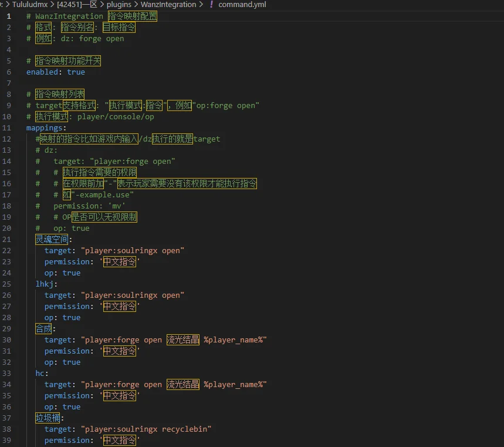The image size is (504, 447).
Task: Click '中文指令' permission value on line 39
Action: pyautogui.click(x=119, y=440)
